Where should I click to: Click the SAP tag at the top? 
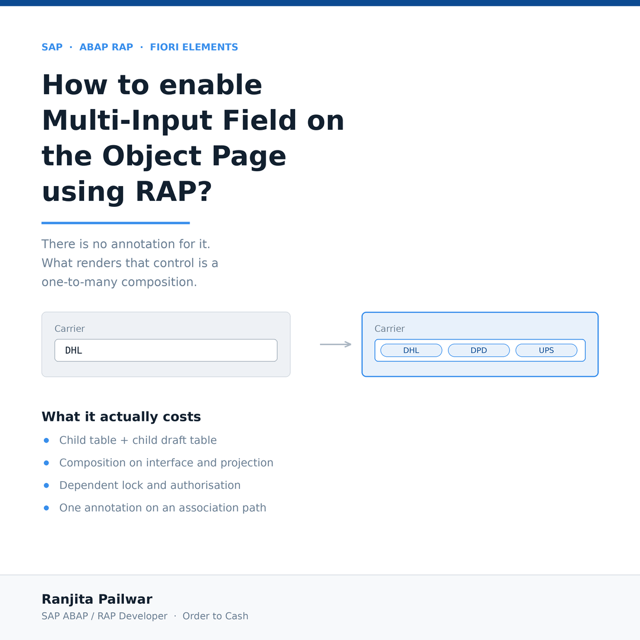click(52, 47)
